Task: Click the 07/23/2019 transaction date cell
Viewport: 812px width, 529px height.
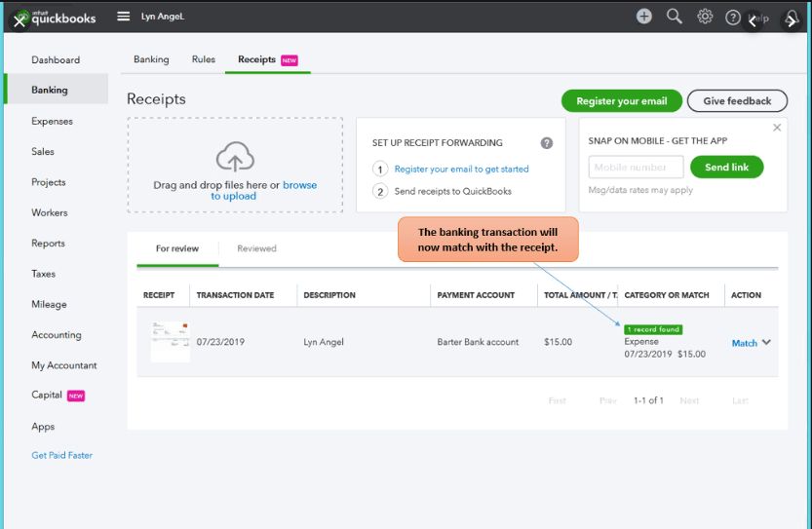Action: coord(220,342)
